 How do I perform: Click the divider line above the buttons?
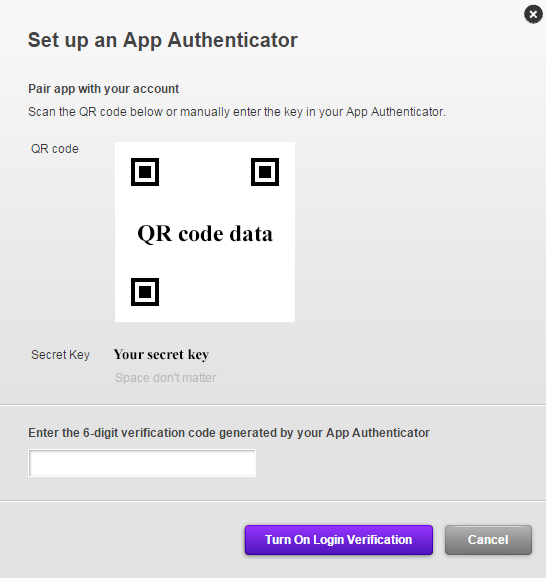coord(273,501)
